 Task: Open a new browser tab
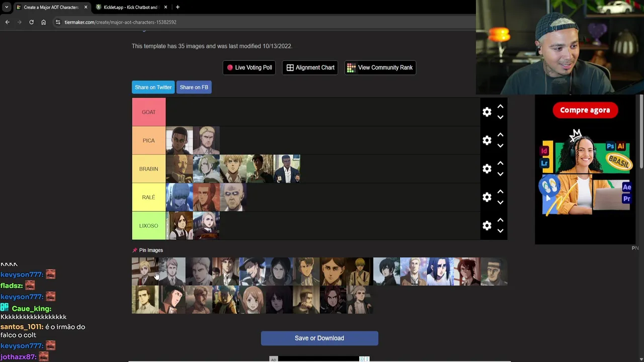coord(178,7)
